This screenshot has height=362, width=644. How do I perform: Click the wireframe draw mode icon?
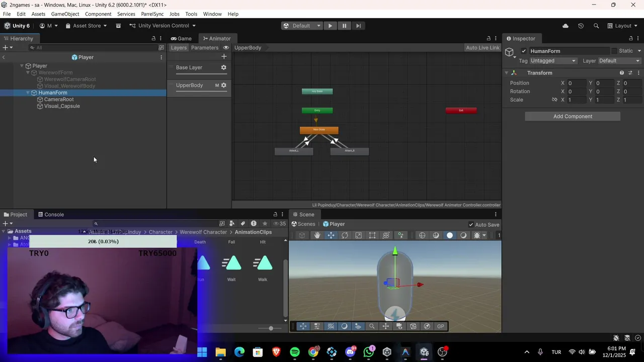(x=422, y=235)
